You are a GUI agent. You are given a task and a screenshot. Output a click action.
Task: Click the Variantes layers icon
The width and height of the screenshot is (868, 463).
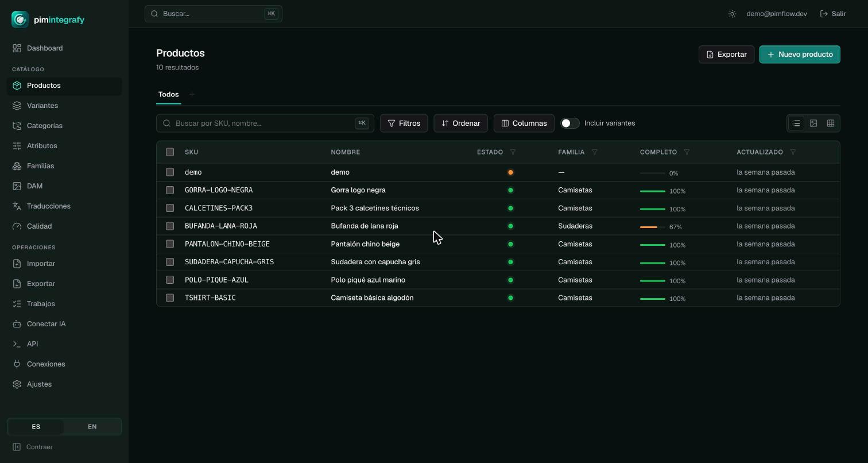pos(17,106)
